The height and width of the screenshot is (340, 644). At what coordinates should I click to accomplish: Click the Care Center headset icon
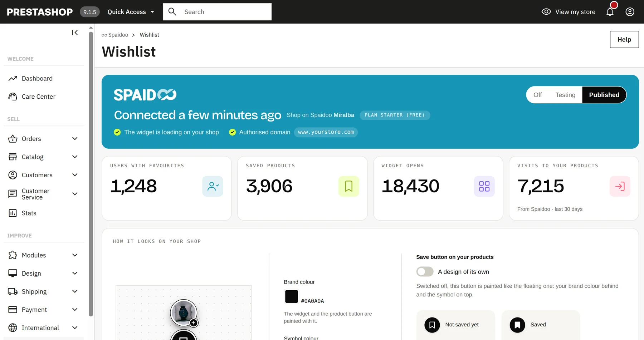[x=13, y=97]
